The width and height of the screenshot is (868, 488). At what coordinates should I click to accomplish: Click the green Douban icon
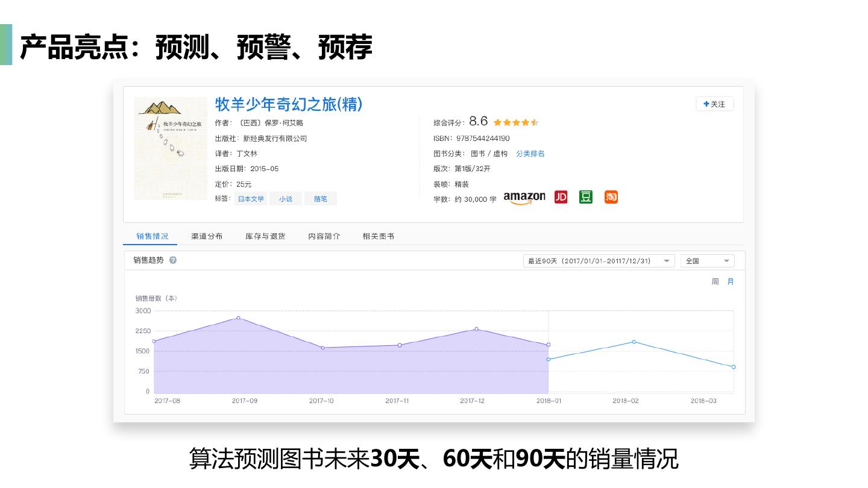[x=585, y=197]
